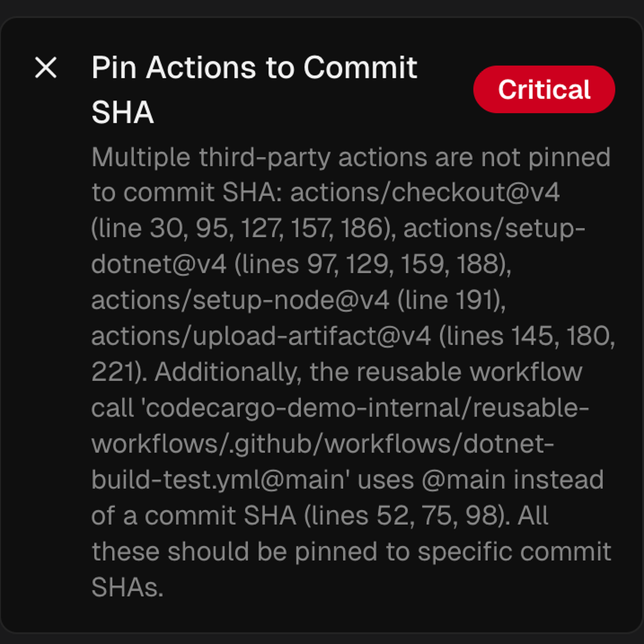The image size is (644, 644).
Task: Click the "SHA" word in the heading
Action: click(x=123, y=113)
